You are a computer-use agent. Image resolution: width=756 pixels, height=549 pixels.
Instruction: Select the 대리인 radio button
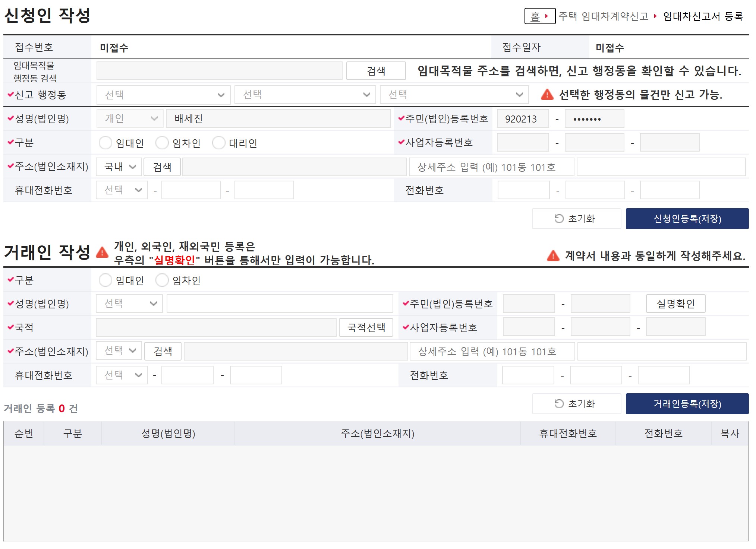tap(218, 143)
